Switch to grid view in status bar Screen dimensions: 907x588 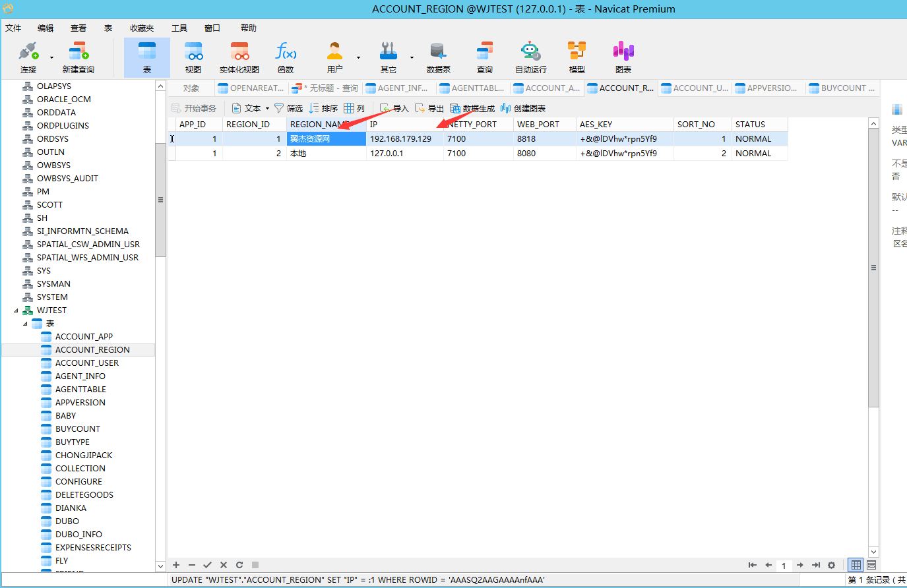856,565
